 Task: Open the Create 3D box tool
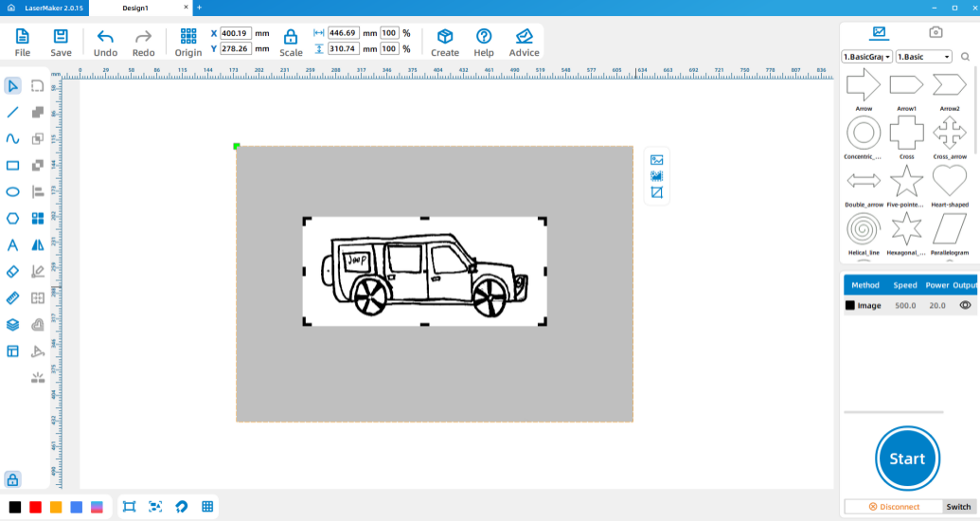[445, 43]
